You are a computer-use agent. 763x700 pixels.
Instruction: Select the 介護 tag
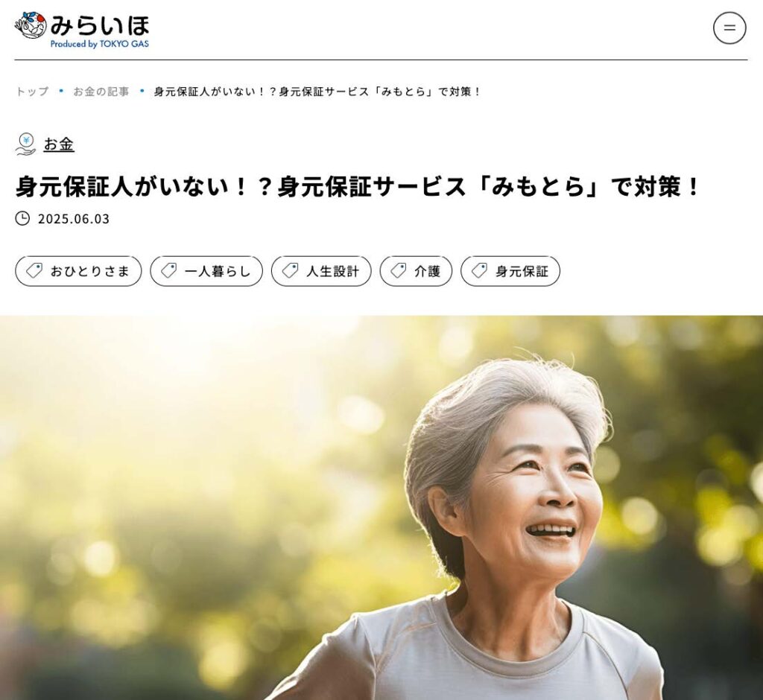click(416, 271)
